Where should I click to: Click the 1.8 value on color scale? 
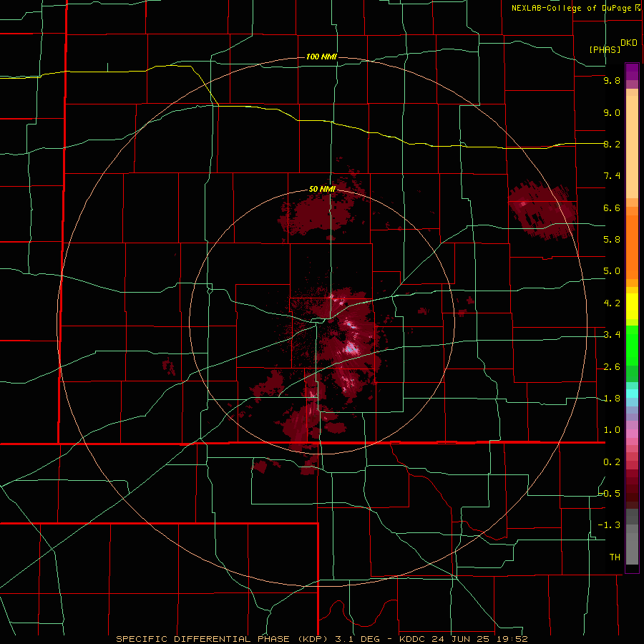(612, 399)
